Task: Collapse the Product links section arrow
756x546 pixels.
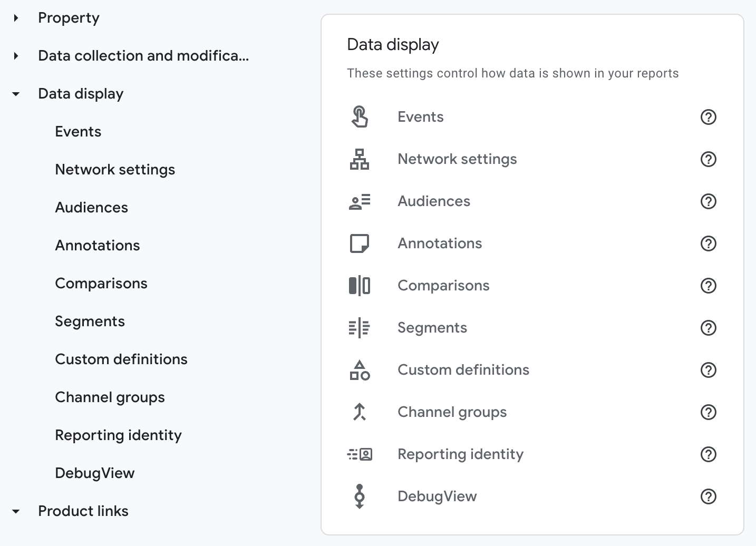Action: coord(16,511)
